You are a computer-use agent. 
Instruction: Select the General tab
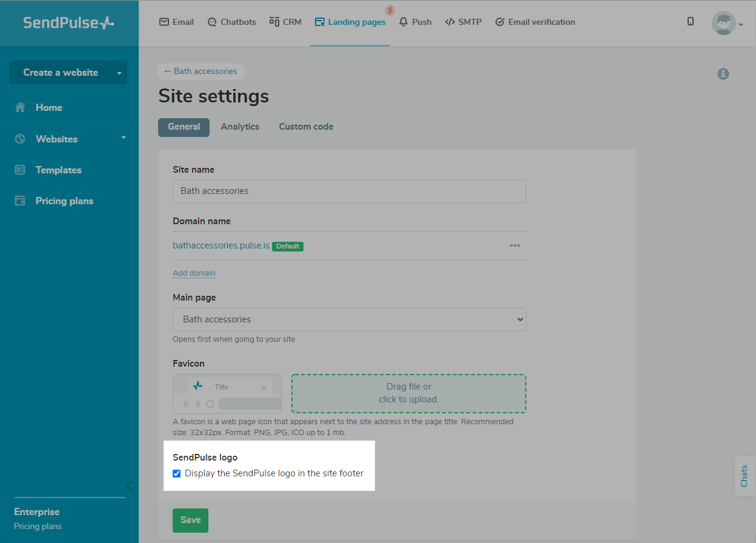(184, 127)
